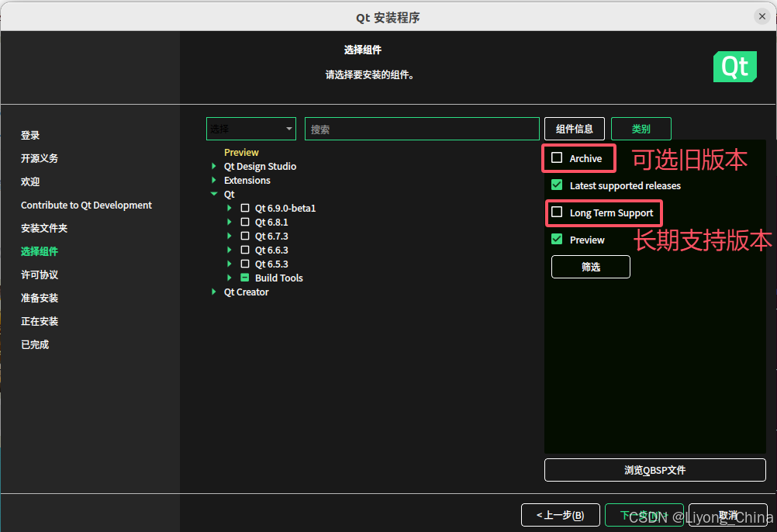Select the 已完成 step in sidebar
Viewport: 777px width, 532px height.
pyautogui.click(x=35, y=345)
